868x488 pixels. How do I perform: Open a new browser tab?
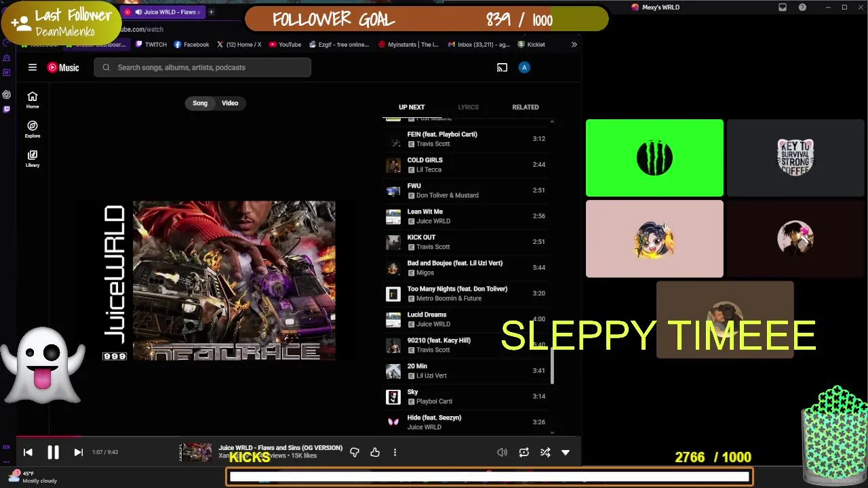211,12
